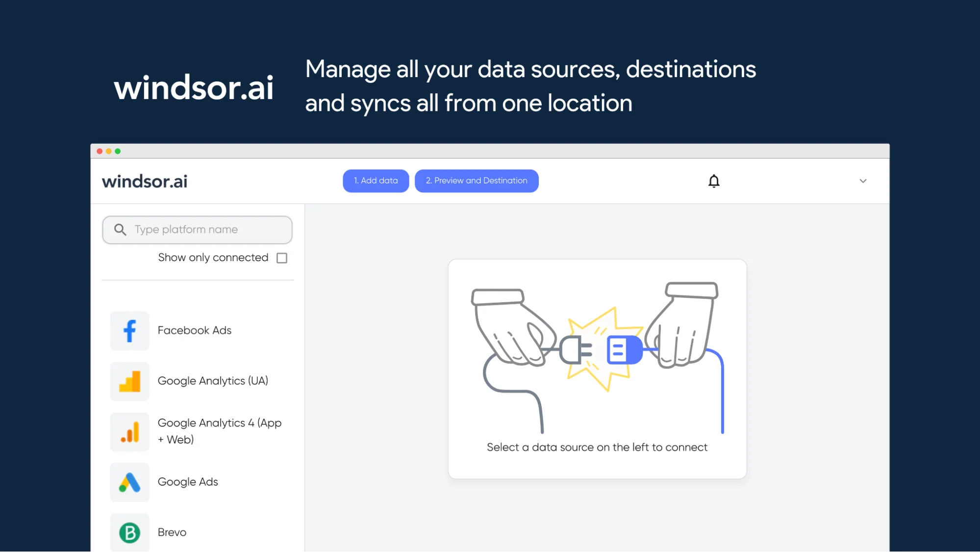The width and height of the screenshot is (980, 552).
Task: Click the Brevo connector icon
Action: (129, 532)
